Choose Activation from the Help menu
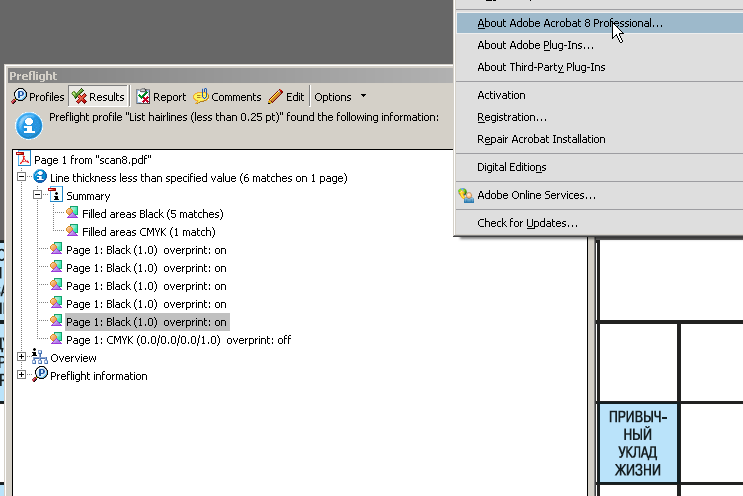The width and height of the screenshot is (743, 496). 600,95
